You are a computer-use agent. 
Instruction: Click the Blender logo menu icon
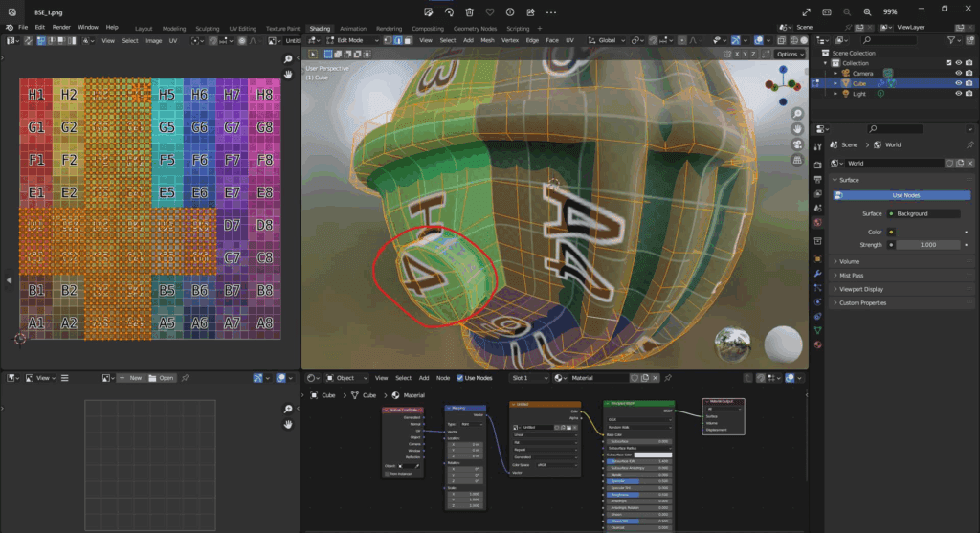10,28
